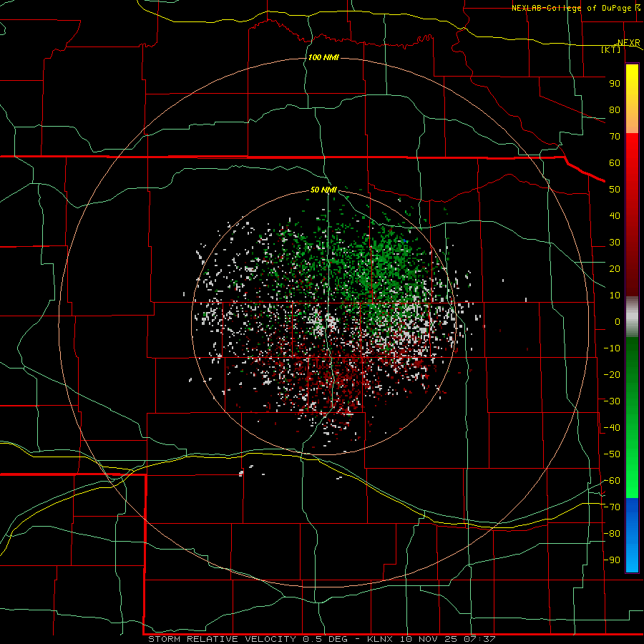644x644 pixels.
Task: Click the positive 70 knot scale label
Action: tap(615, 137)
